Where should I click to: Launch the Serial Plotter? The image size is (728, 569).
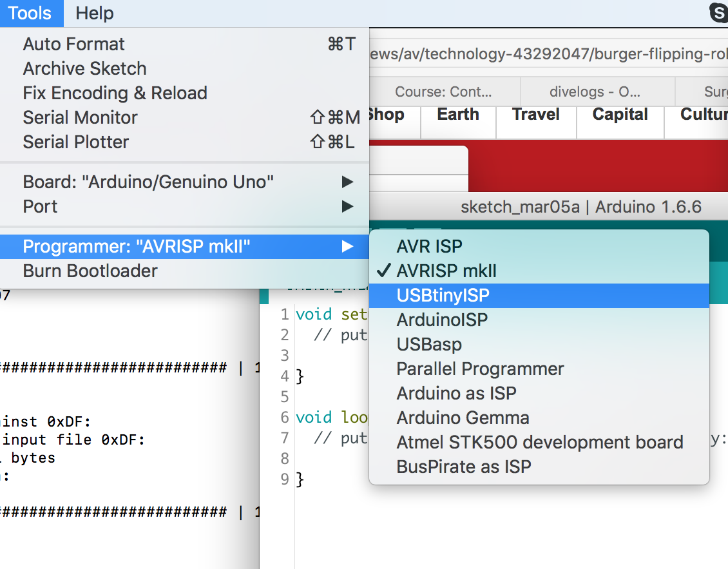pyautogui.click(x=76, y=142)
